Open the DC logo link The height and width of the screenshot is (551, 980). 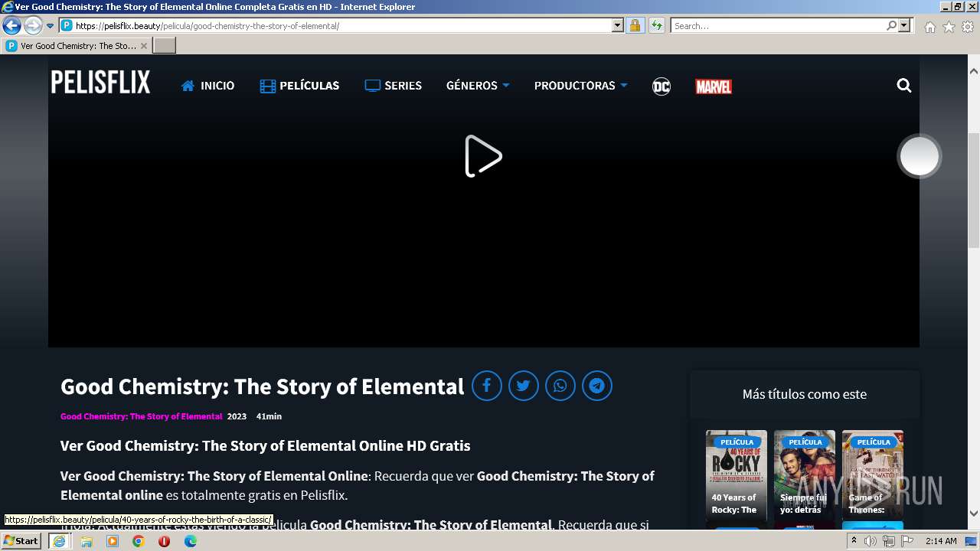click(661, 86)
